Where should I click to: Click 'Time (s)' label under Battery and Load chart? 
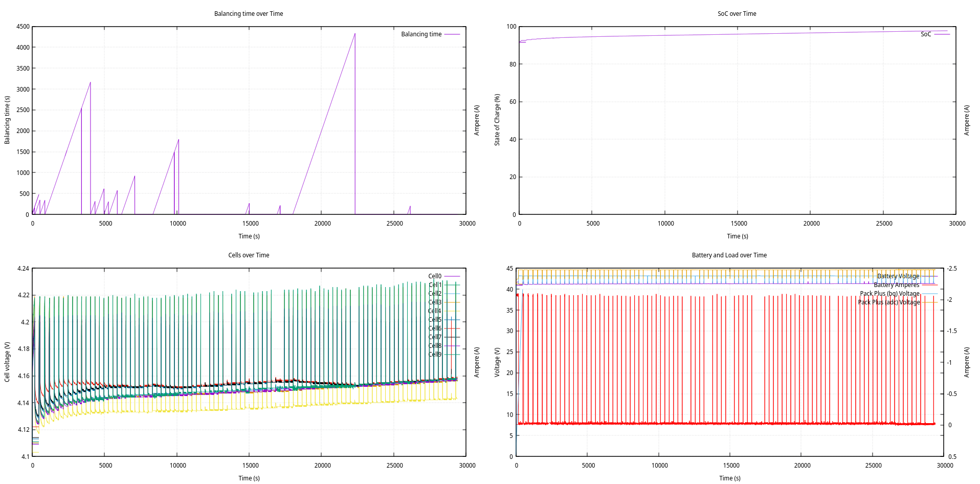(730, 478)
